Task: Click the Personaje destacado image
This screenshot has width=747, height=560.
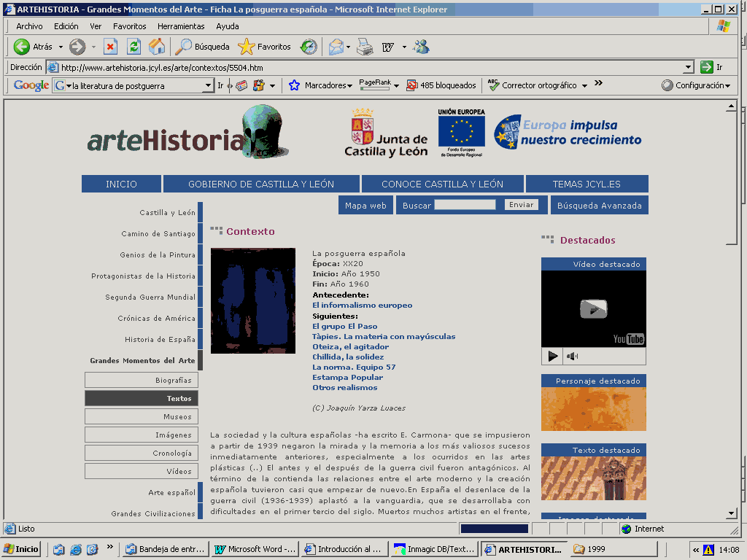Action: pos(593,409)
